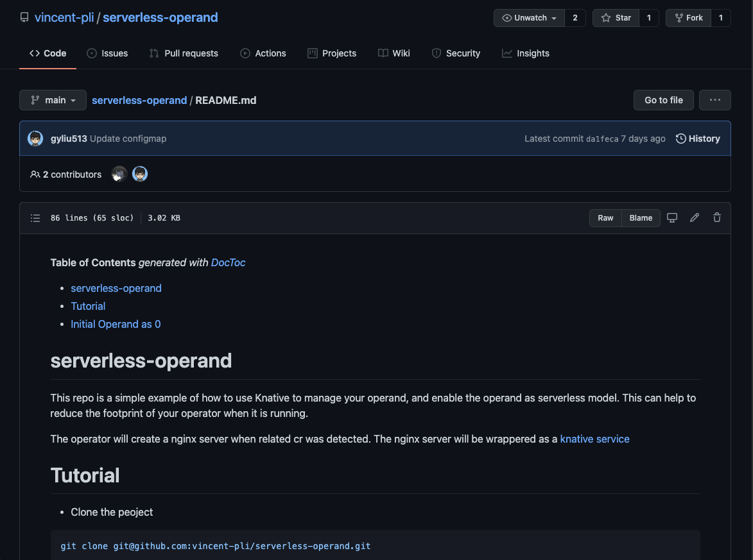This screenshot has width=753, height=560.
Task: Click the '86 lines (65 sloc)' text
Action: point(92,218)
